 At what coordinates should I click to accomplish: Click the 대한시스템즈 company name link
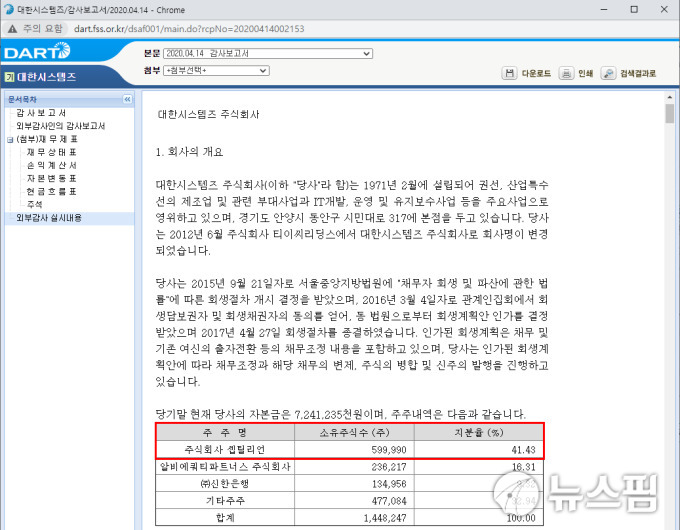(46, 77)
